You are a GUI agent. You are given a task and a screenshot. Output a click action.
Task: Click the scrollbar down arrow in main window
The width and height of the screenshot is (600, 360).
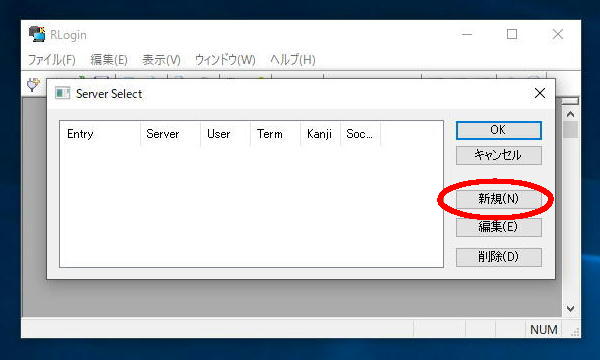coord(571,309)
